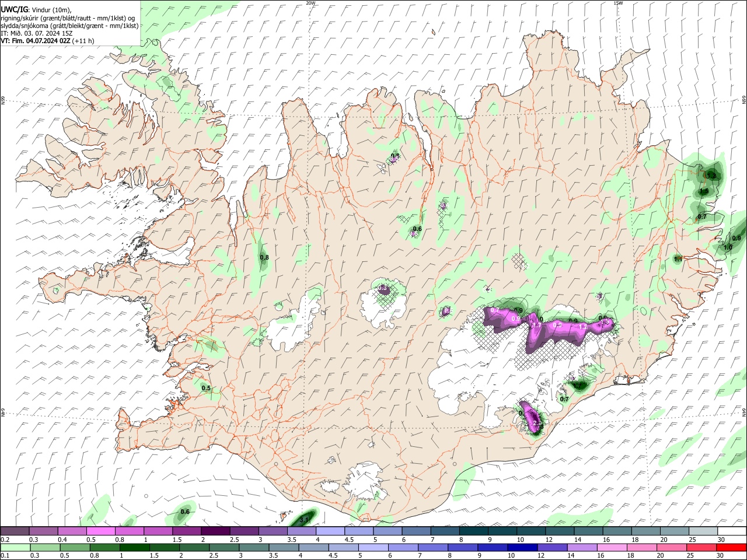This screenshot has width=747, height=560.
Task: Click the "15W" longitude label
Action: 618,3
